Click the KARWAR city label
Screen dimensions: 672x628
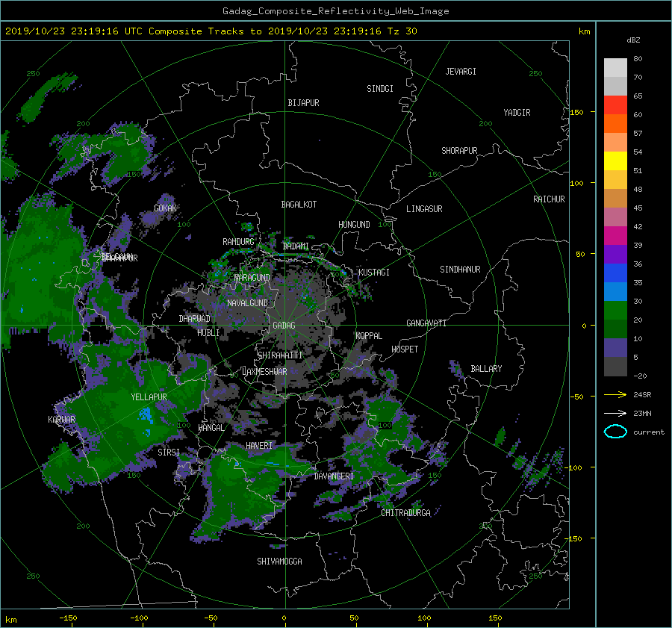(x=61, y=420)
